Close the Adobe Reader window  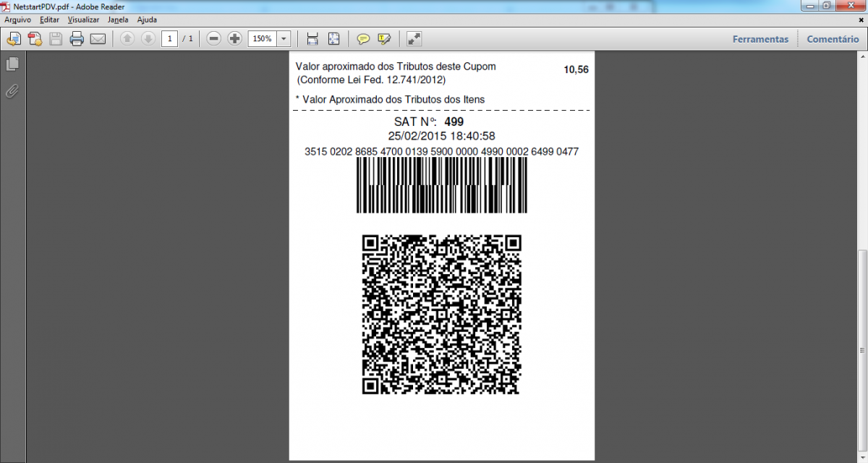(x=851, y=5)
